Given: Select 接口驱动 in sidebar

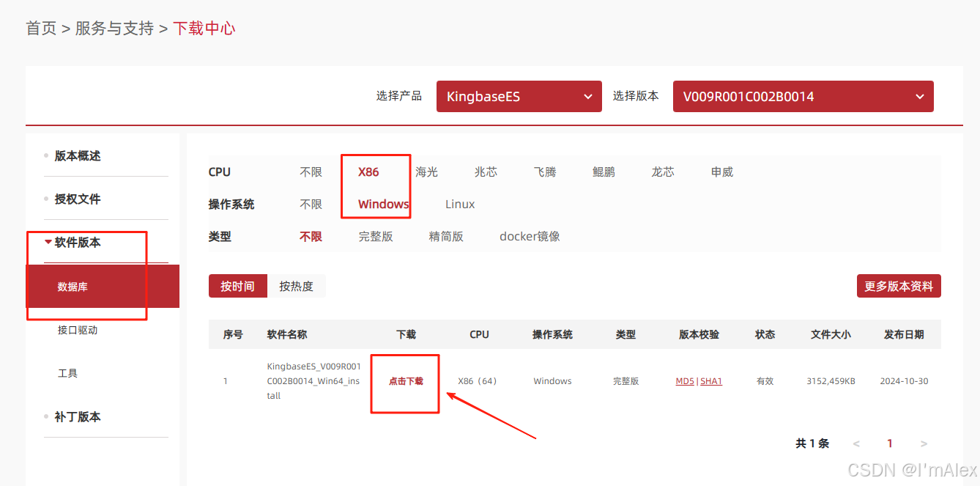Looking at the screenshot, I should (x=78, y=330).
